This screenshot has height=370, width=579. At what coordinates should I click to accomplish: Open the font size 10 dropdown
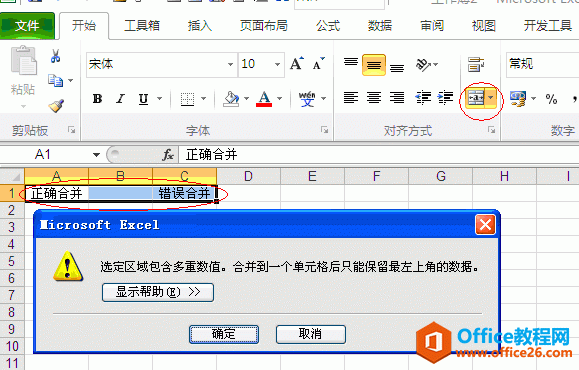pos(277,64)
